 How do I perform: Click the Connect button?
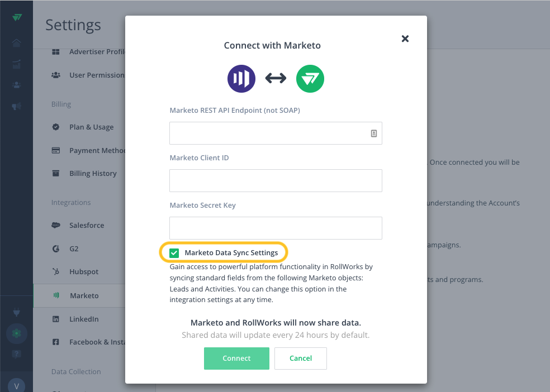pos(236,358)
